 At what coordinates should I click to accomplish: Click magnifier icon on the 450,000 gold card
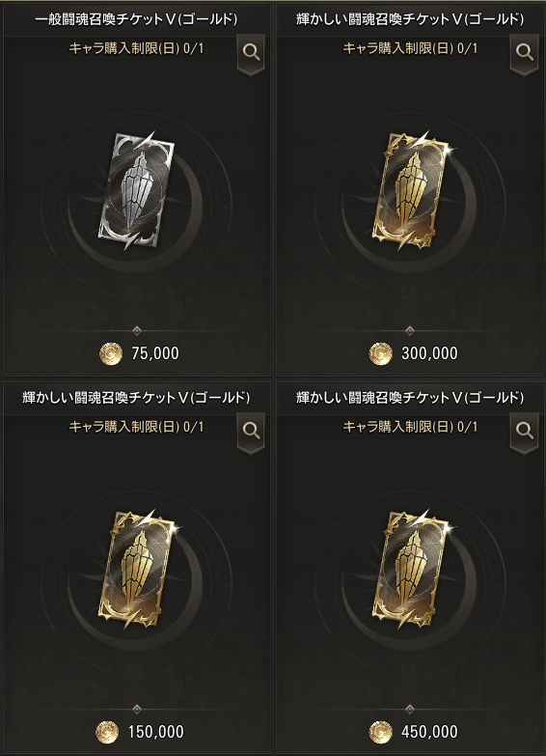click(525, 431)
